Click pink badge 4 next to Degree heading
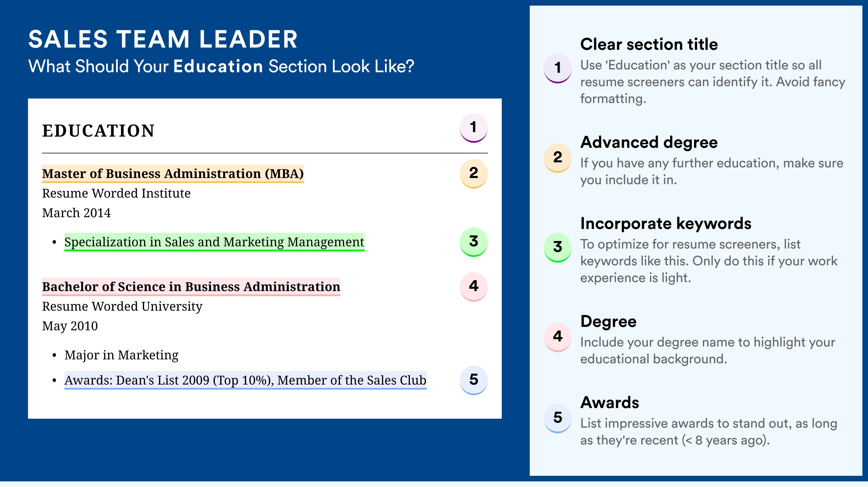 pyautogui.click(x=557, y=336)
